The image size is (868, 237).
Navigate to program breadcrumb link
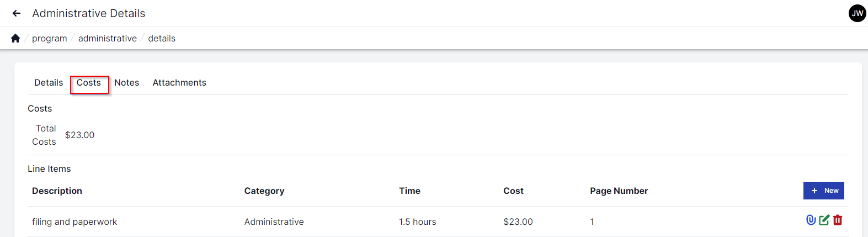(50, 38)
